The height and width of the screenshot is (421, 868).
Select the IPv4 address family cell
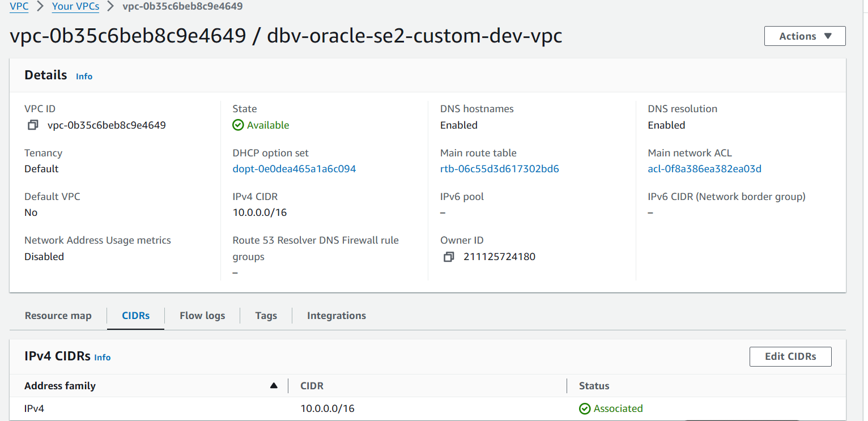click(x=34, y=409)
